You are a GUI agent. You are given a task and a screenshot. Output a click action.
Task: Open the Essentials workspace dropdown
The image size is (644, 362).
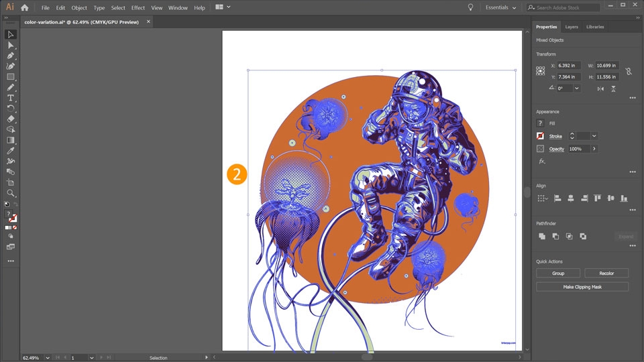tap(500, 7)
